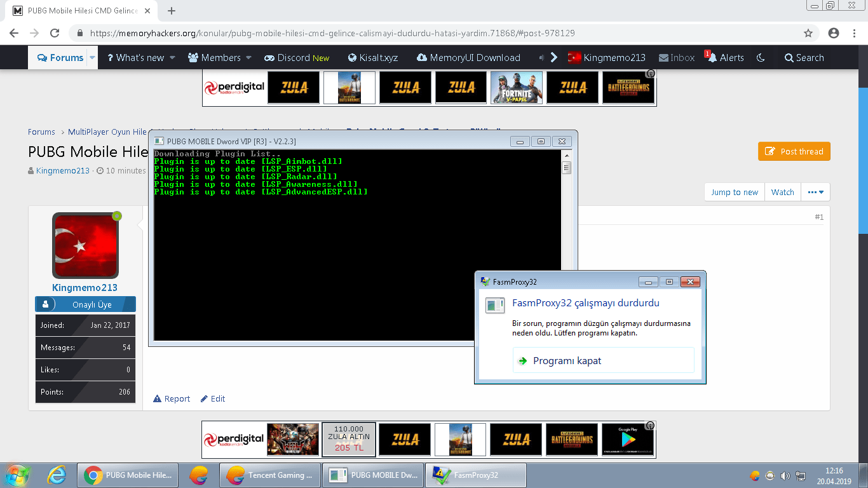
Task: Open Chrome profile avatar icon
Action: (x=834, y=33)
